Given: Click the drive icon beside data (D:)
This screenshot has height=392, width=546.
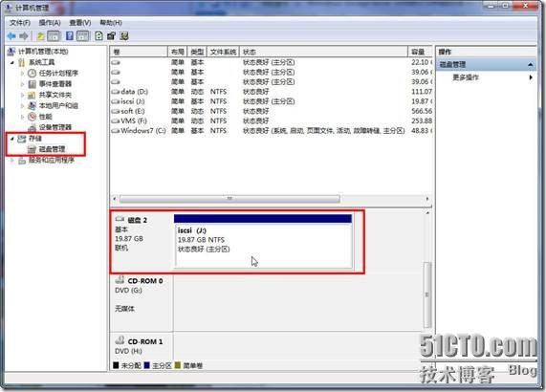Looking at the screenshot, I should pos(116,92).
